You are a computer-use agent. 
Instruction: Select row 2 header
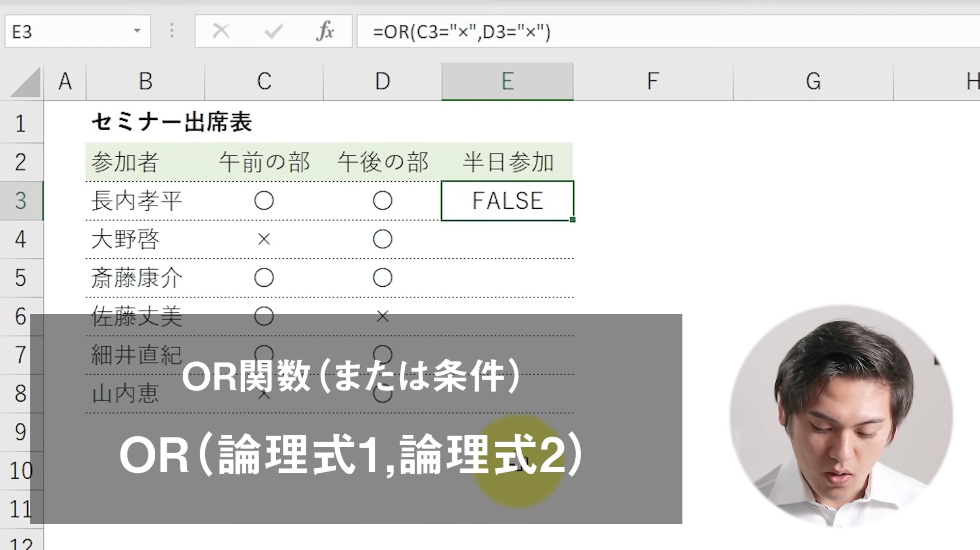[21, 162]
